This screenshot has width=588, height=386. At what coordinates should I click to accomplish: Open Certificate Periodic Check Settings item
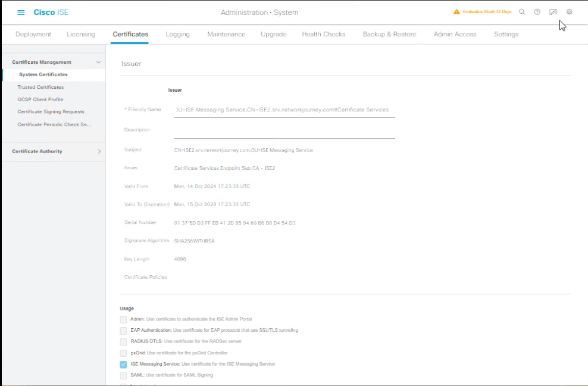[x=54, y=124]
